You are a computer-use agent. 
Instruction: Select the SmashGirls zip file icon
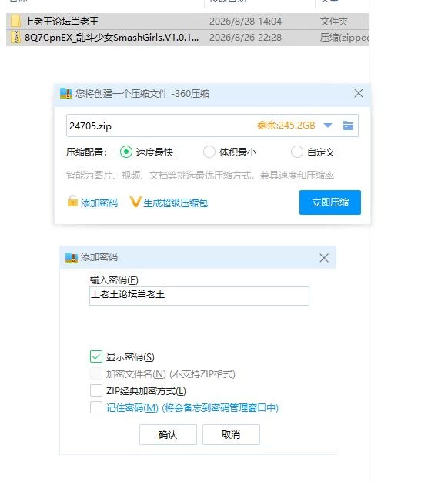(15, 37)
